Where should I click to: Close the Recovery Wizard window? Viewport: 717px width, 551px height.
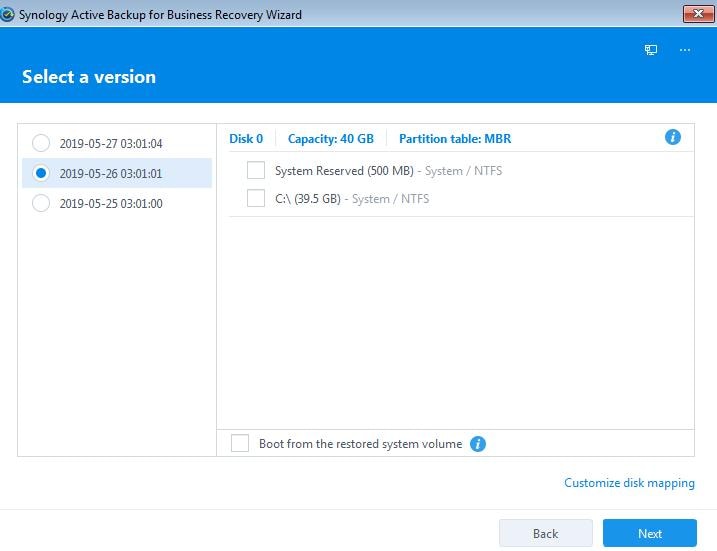pos(698,14)
